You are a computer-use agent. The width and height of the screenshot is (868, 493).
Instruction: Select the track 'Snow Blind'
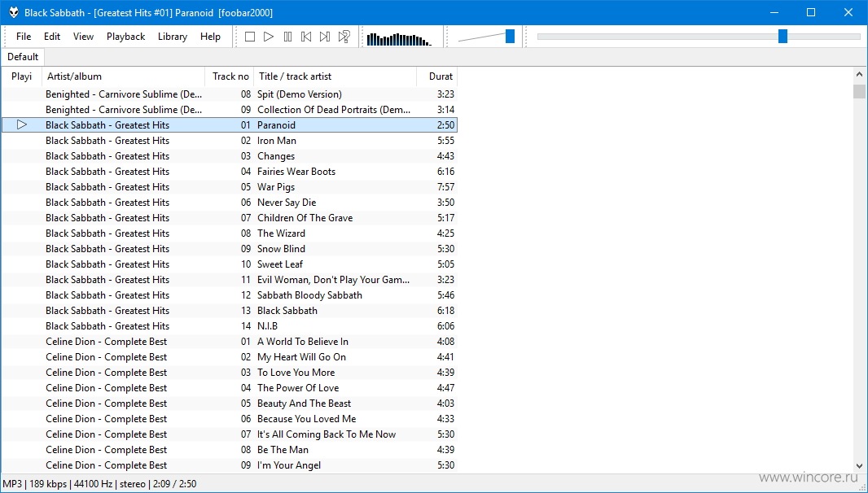[229, 249]
